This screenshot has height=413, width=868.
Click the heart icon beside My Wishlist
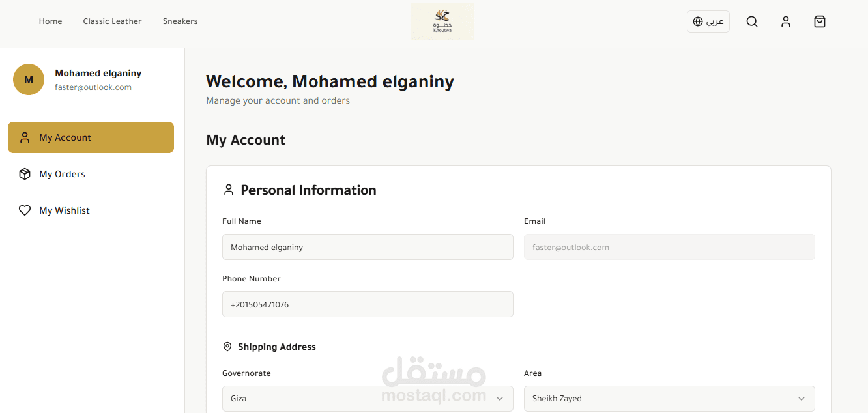(x=25, y=210)
